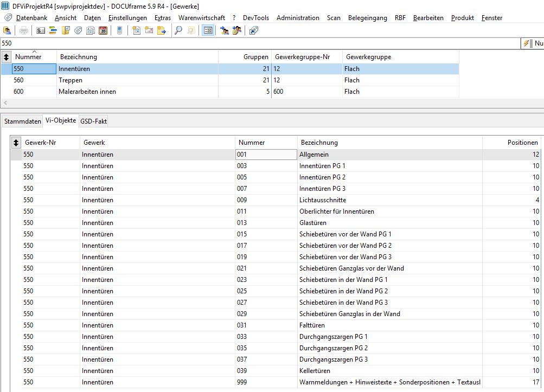Sort lower table by Gewerk-Nr header
Screen dimensions: 544x392
(50, 142)
